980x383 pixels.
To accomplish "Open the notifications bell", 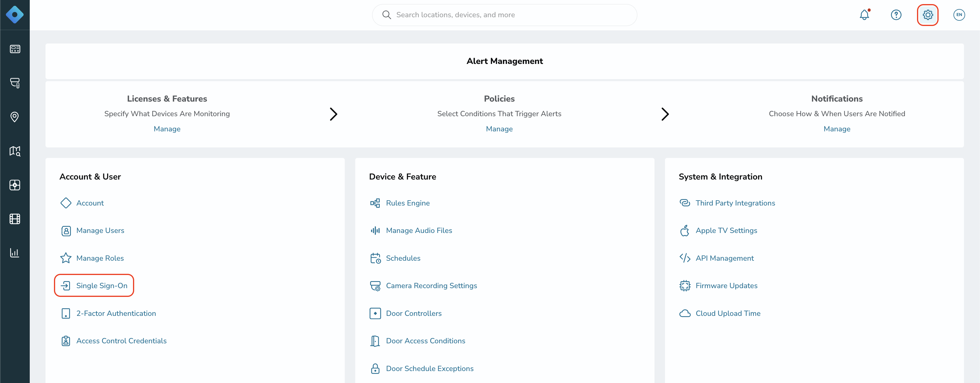I will pyautogui.click(x=864, y=15).
